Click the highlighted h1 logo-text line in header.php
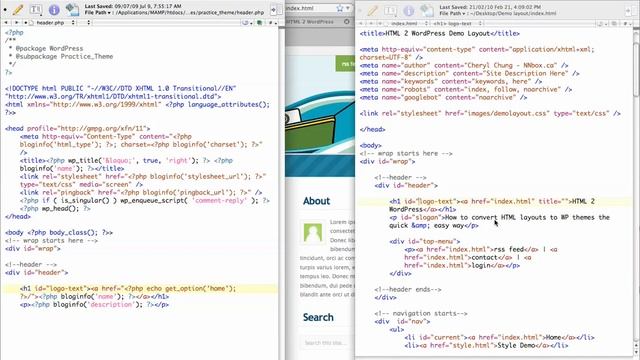Viewport: 640px width, 360px height. [139, 289]
